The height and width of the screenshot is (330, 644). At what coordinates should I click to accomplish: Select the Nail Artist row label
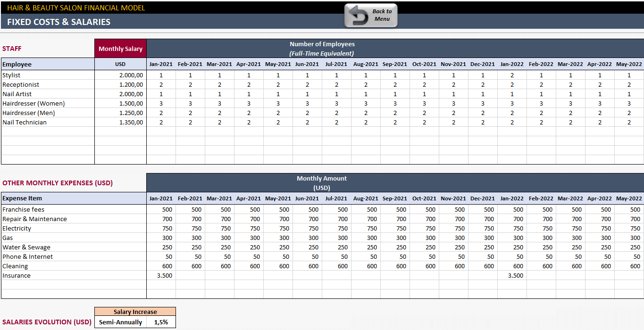coord(17,94)
